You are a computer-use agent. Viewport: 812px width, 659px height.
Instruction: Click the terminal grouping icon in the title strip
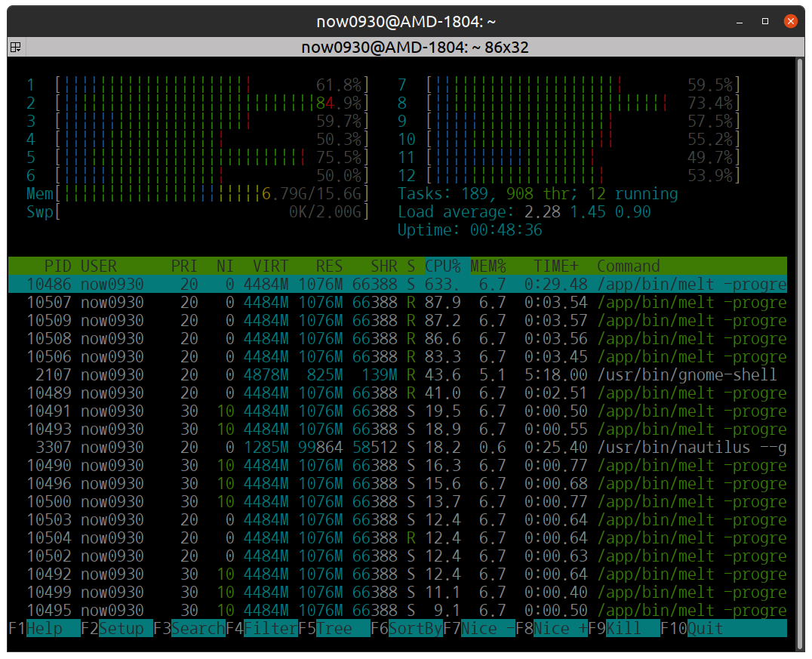tap(14, 48)
